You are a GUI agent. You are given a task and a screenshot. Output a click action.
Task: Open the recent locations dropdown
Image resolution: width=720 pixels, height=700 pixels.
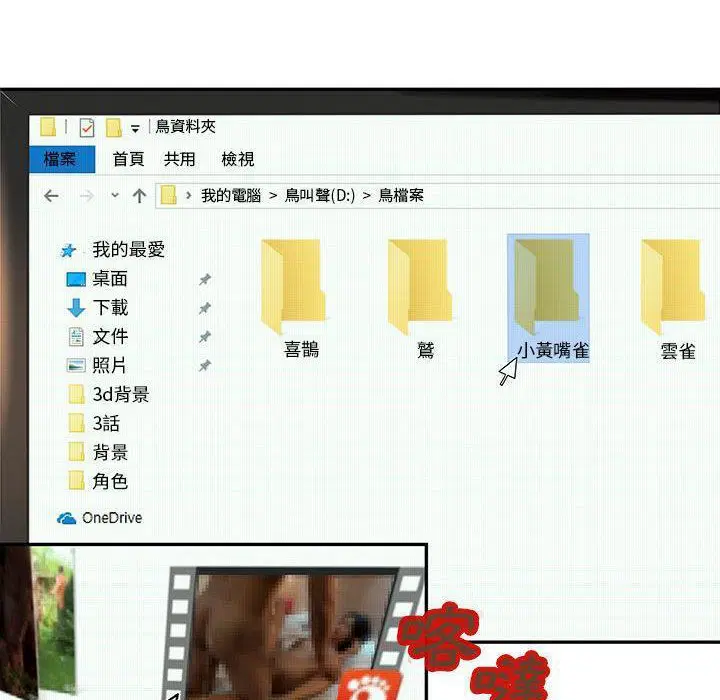[115, 196]
